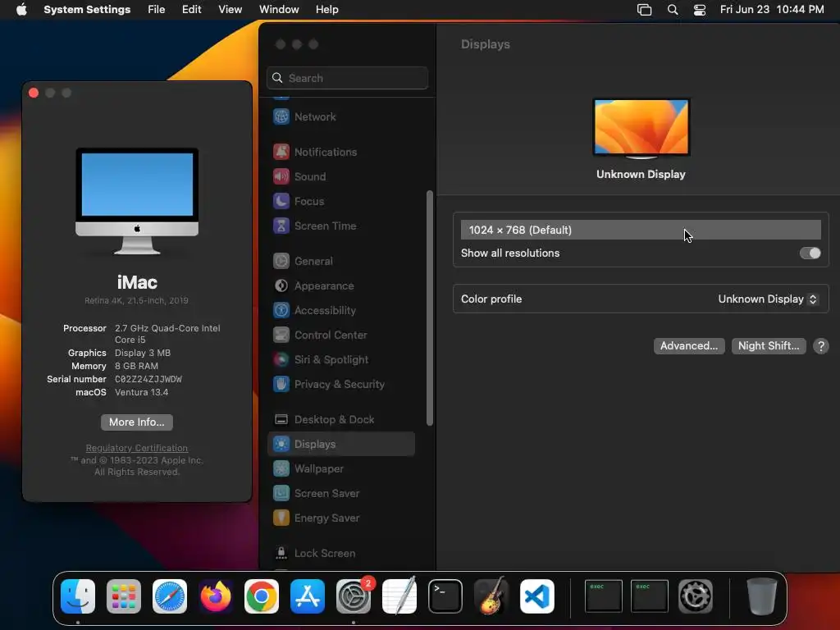Click the Unknown Display thumbnail
The image size is (840, 630).
click(641, 127)
